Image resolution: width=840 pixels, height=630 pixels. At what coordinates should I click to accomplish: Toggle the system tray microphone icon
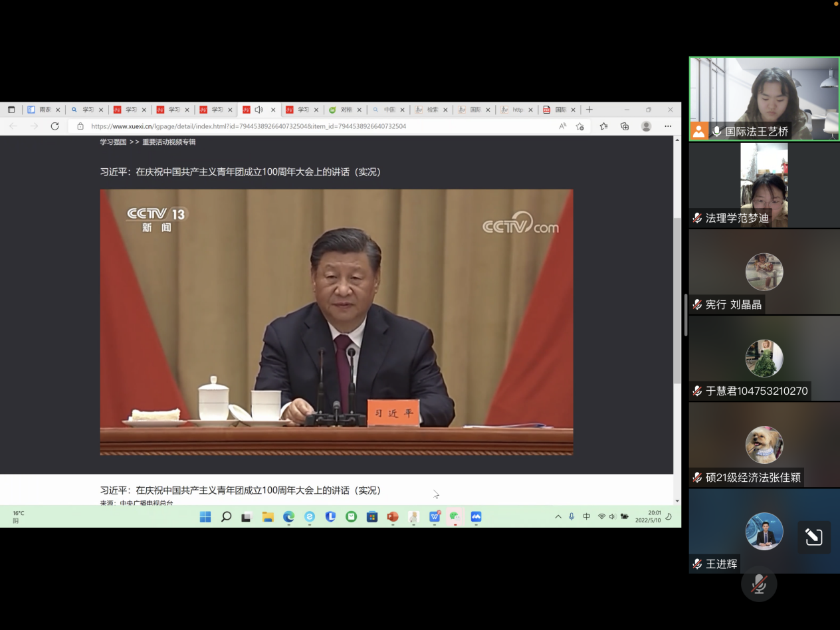572,516
